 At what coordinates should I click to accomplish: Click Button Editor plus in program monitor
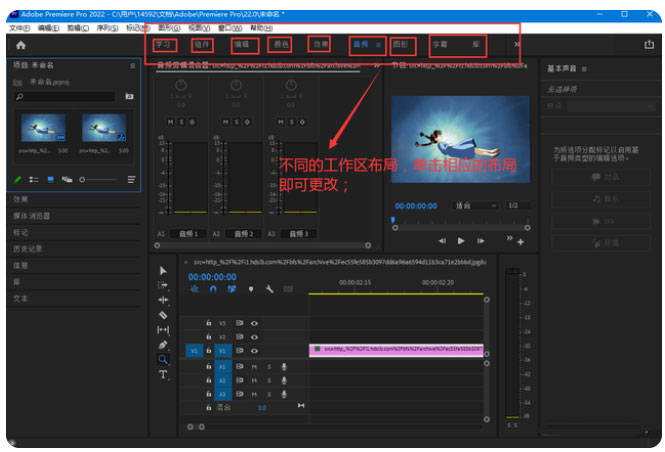point(520,242)
